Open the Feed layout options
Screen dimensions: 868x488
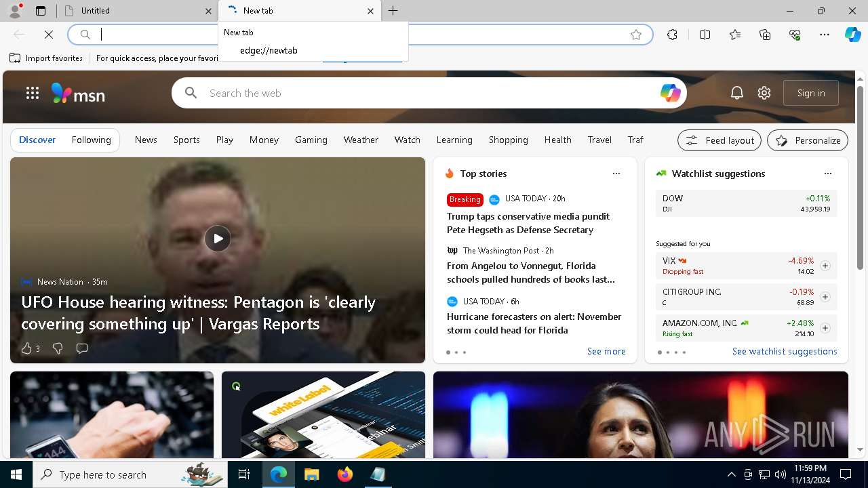(719, 140)
